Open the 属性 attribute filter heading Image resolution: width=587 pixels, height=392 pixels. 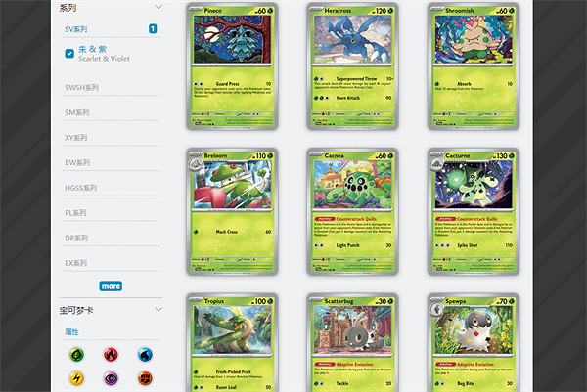pyautogui.click(x=71, y=331)
